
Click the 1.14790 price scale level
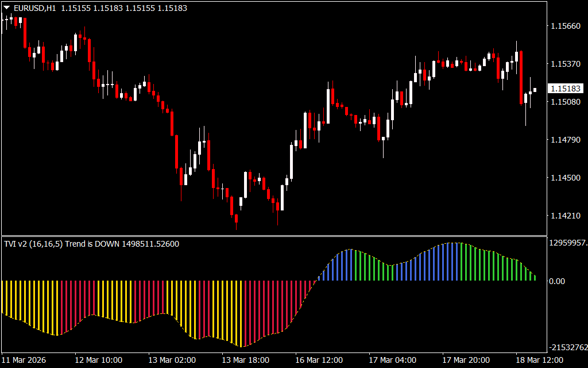pos(565,140)
